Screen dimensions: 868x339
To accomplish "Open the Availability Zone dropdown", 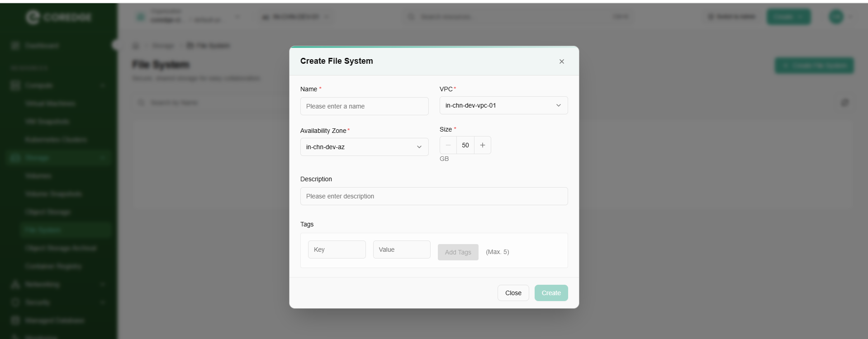I will 364,147.
